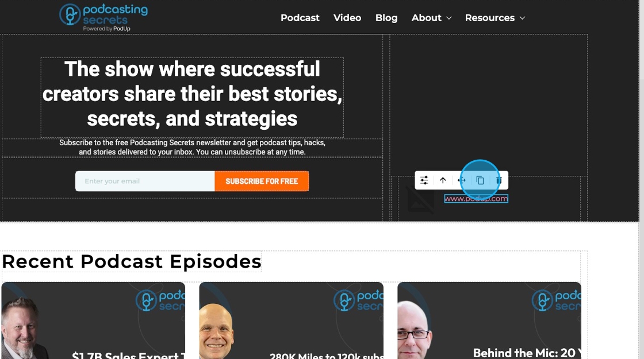Open the Behind the Mic episode thumbnail

489,321
